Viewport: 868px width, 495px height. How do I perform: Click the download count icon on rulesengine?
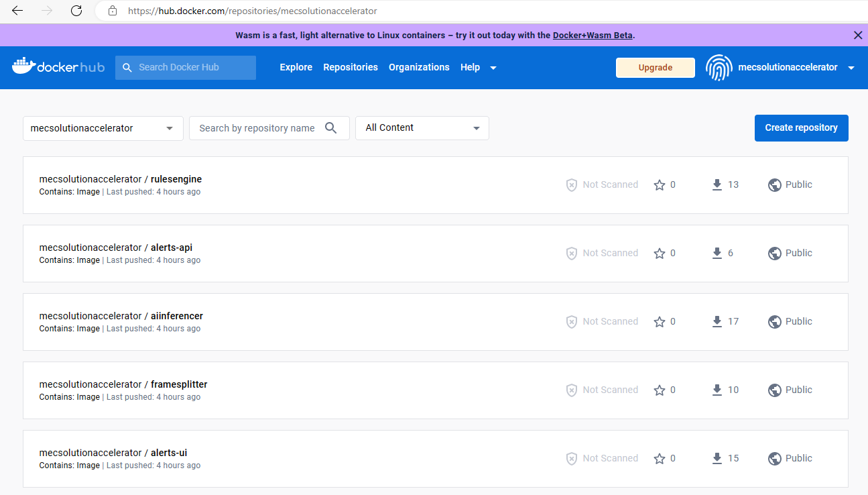coord(717,184)
